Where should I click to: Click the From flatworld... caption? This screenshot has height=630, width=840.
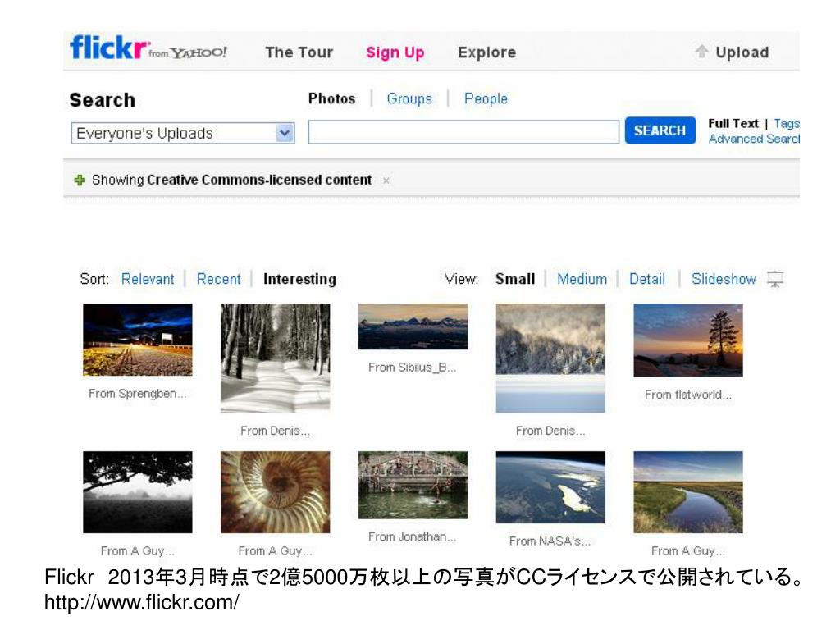(688, 395)
